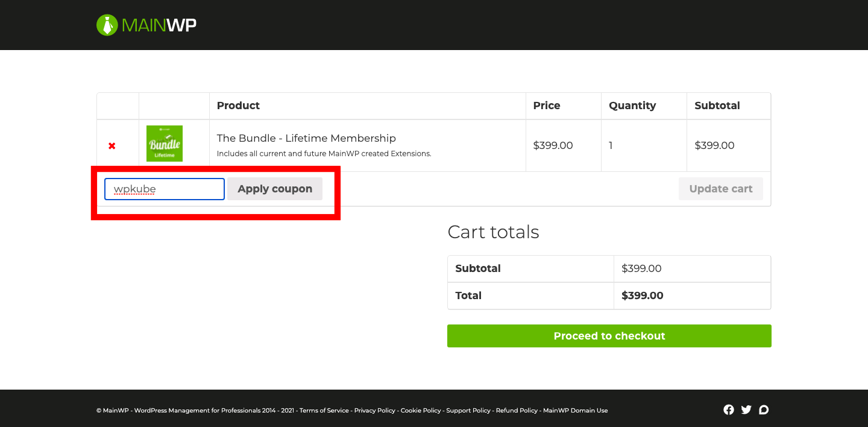The image size is (868, 427).
Task: Open the MainWP Domain Use link
Action: coord(576,411)
